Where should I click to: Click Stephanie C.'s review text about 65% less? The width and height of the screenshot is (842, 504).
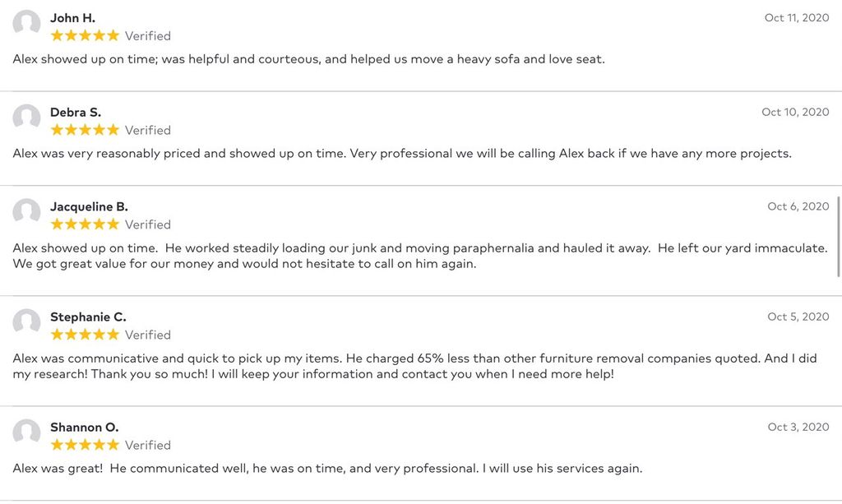(414, 366)
